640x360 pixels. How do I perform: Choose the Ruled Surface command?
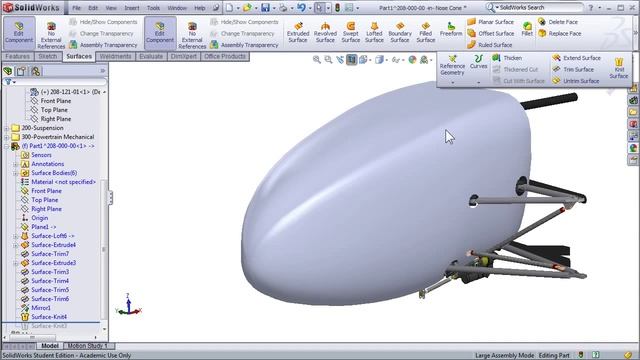tap(489, 45)
